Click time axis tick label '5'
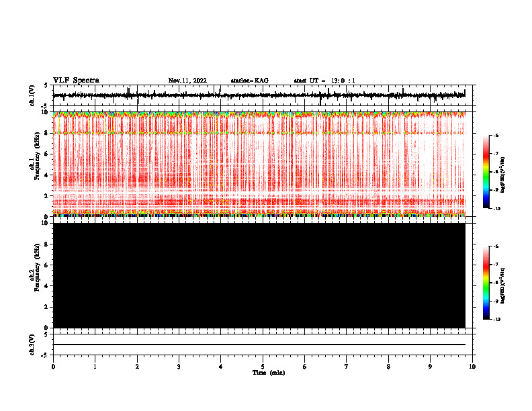This screenshot has height=411, width=532. pos(263,367)
